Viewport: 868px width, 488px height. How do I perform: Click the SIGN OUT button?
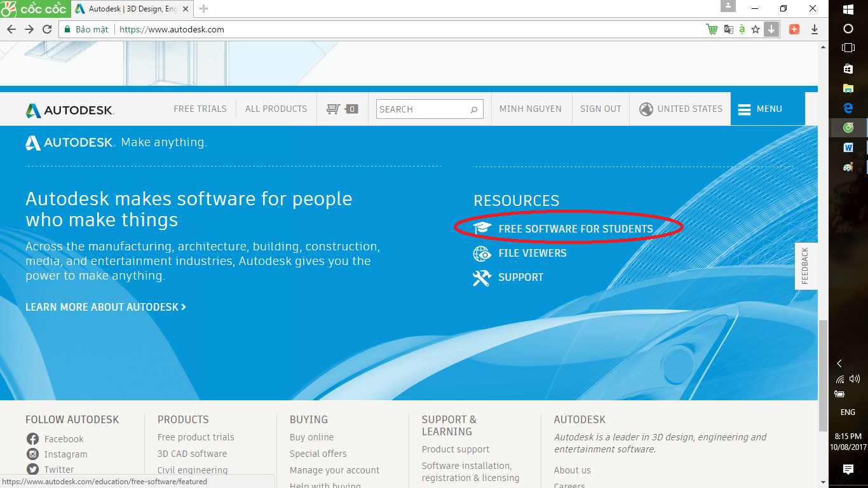coord(600,109)
